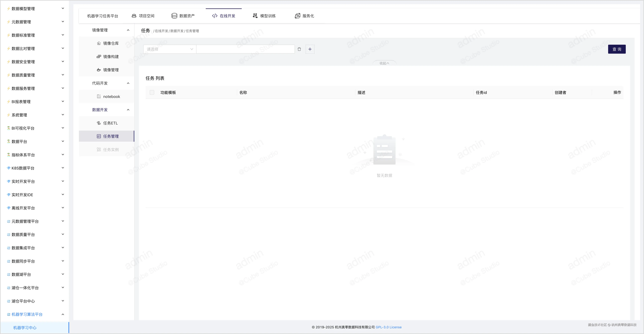Open 任务ETL via its icon

[99, 123]
